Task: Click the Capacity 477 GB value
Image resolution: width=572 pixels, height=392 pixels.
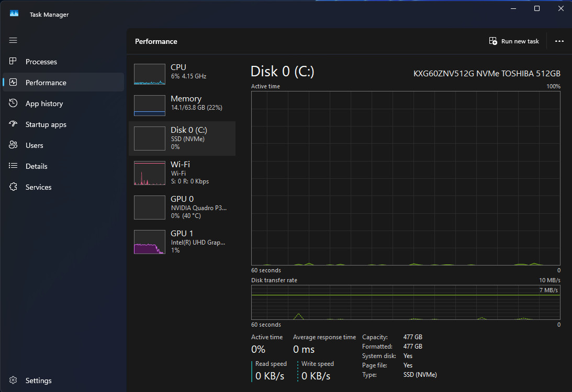Action: (x=412, y=337)
